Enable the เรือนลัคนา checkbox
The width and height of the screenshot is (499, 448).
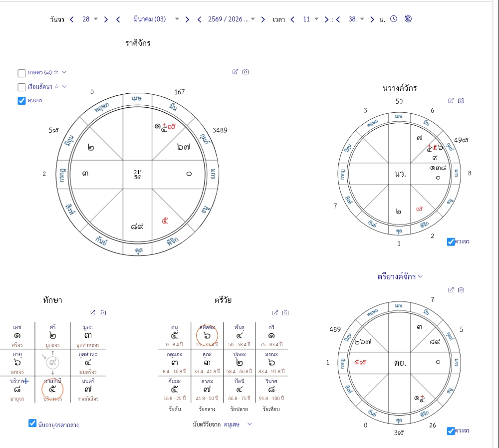(21, 87)
